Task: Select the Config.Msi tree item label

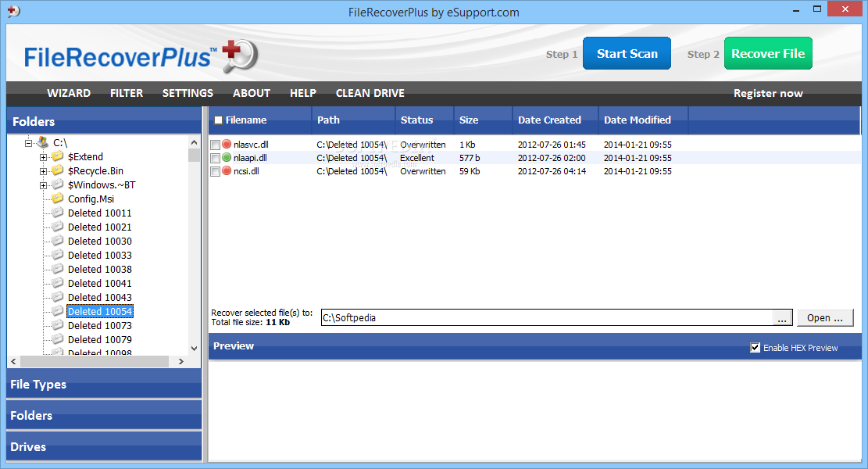Action: point(91,199)
